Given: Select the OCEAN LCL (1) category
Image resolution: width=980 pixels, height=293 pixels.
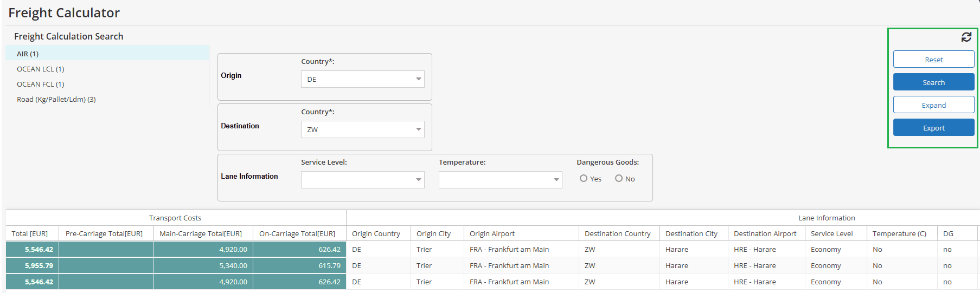Looking at the screenshot, I should [x=107, y=69].
